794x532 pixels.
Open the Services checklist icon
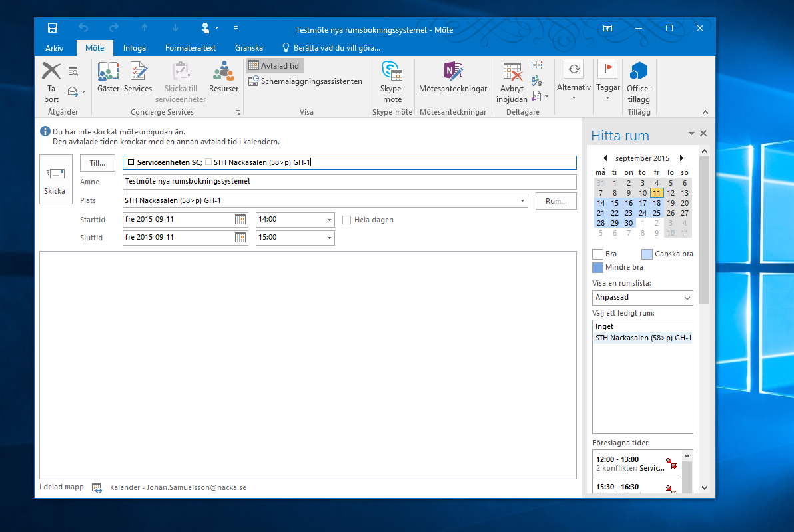[138, 77]
